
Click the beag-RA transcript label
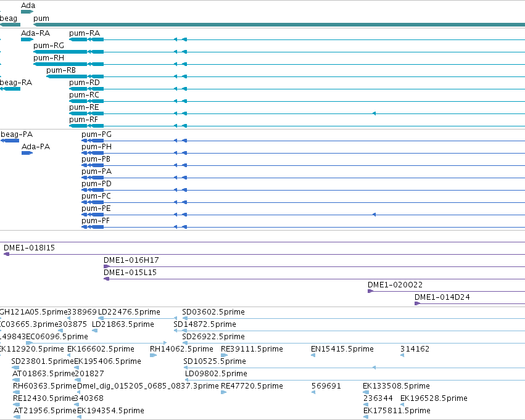tap(16, 82)
